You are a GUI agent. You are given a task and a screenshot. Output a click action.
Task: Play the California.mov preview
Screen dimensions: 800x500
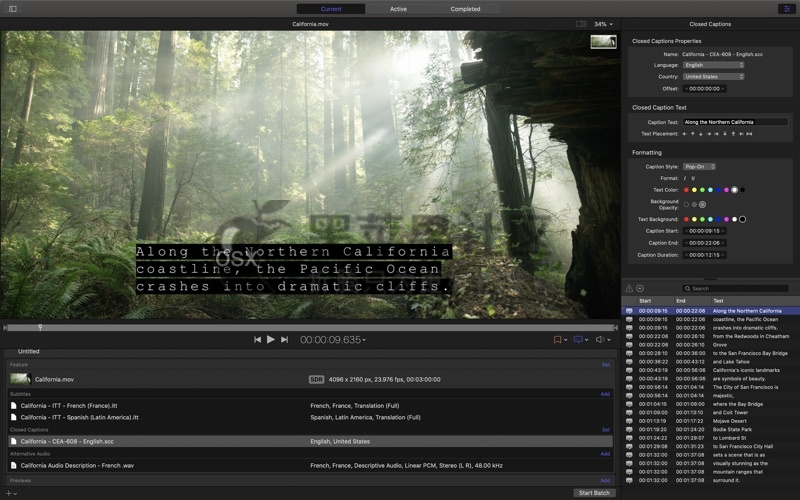click(271, 339)
